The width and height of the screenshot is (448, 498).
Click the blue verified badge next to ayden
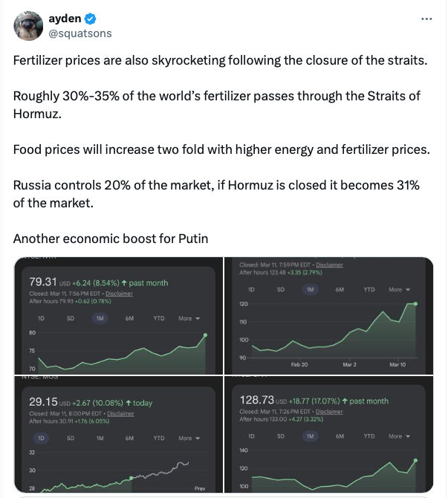click(88, 19)
